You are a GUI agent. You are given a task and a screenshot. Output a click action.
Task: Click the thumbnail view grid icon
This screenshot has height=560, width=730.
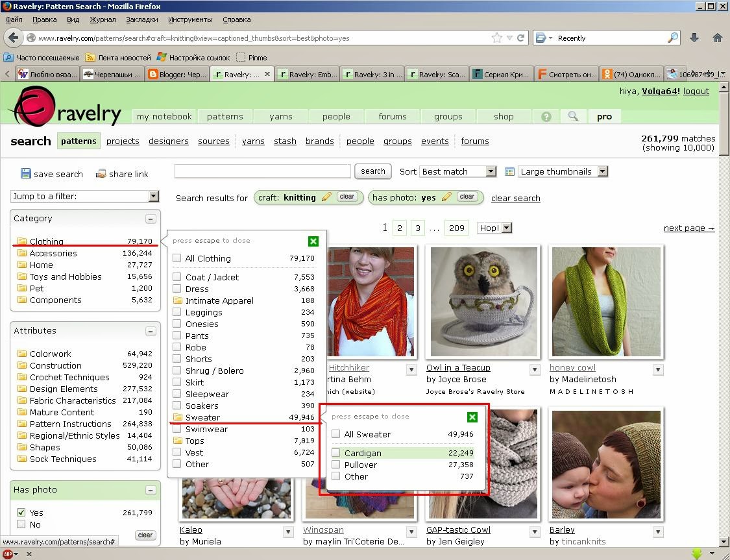coord(509,172)
